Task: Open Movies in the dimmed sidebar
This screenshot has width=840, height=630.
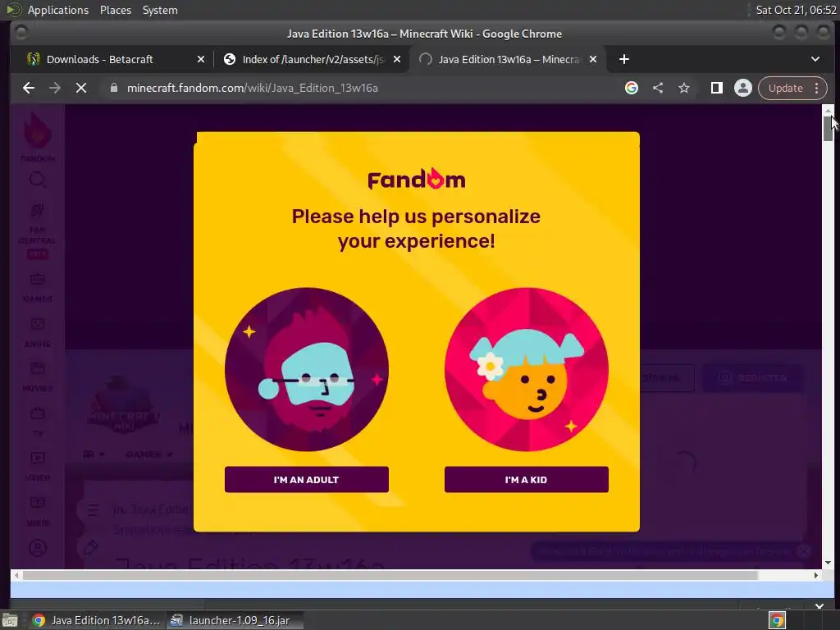Action: pyautogui.click(x=38, y=377)
